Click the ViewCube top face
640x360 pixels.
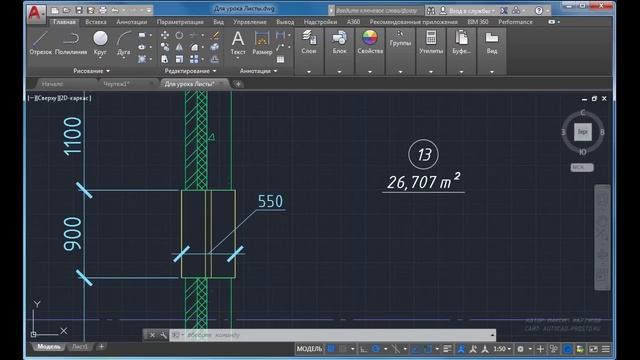pyautogui.click(x=582, y=132)
